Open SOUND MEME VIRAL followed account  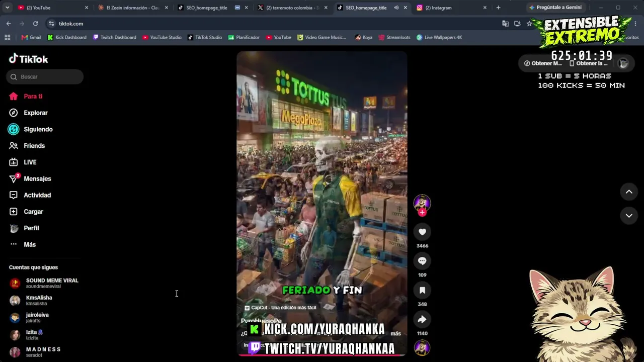44,283
